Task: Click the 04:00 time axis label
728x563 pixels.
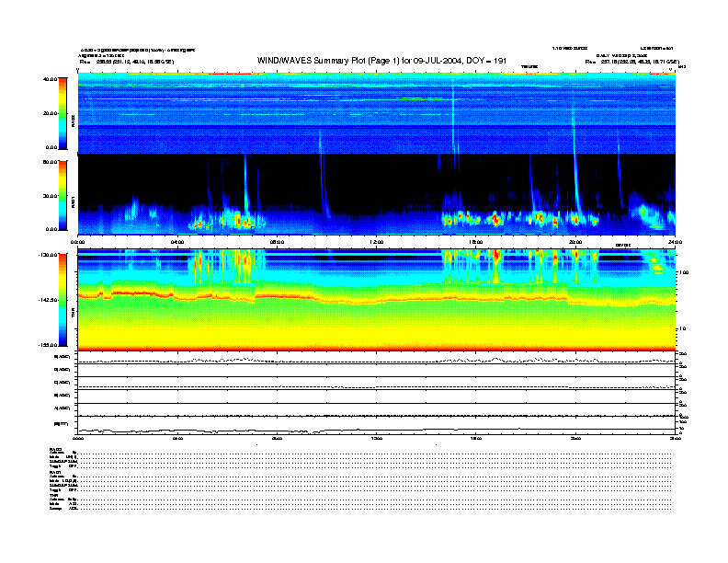Action: pos(177,243)
